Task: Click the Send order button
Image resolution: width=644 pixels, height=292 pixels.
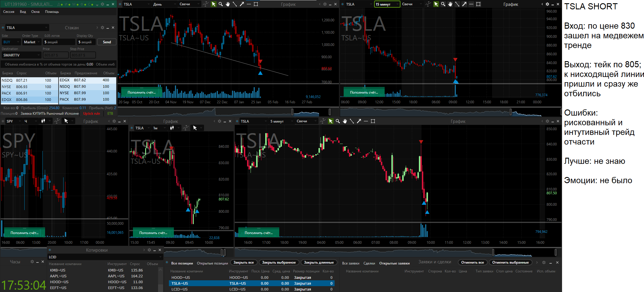Action: pos(107,42)
